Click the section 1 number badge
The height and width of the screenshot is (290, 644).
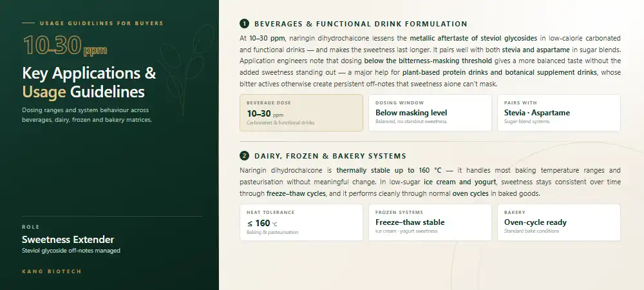pos(244,24)
